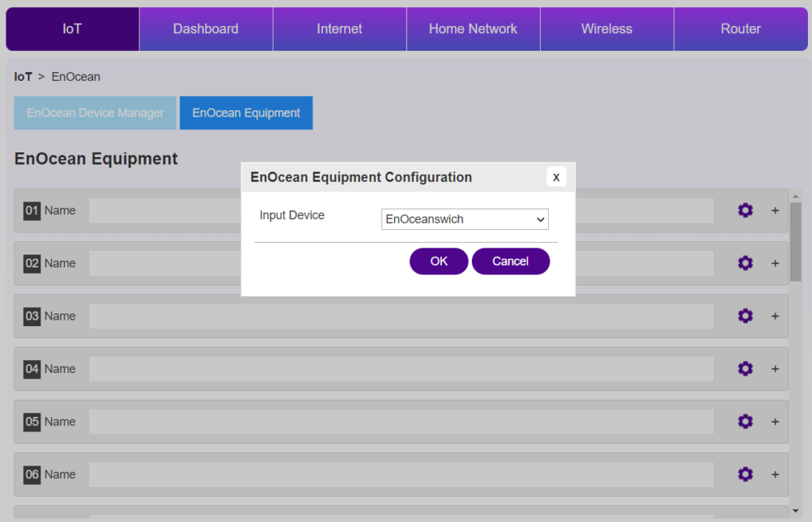Click gear icon for equipment 05
Image resolution: width=812 pixels, height=522 pixels.
point(745,421)
